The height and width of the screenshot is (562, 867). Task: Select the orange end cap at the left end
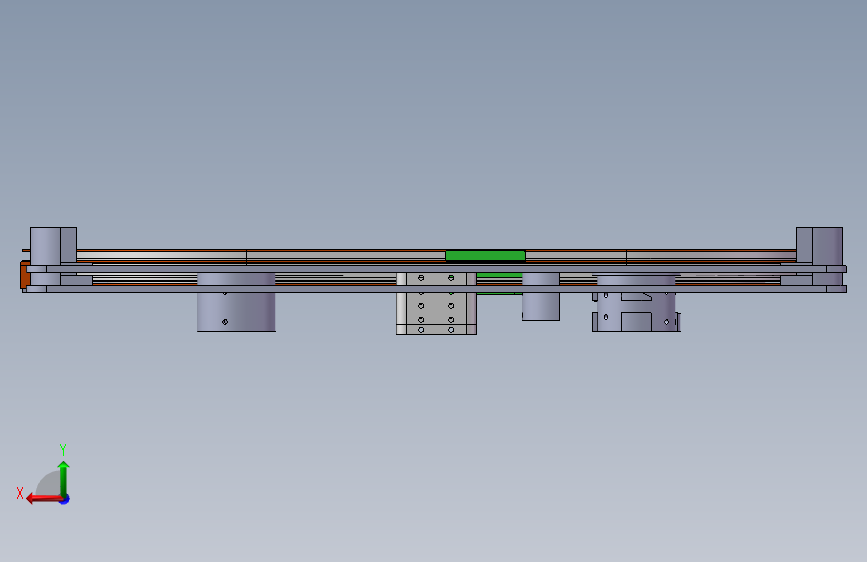pyautogui.click(x=25, y=275)
